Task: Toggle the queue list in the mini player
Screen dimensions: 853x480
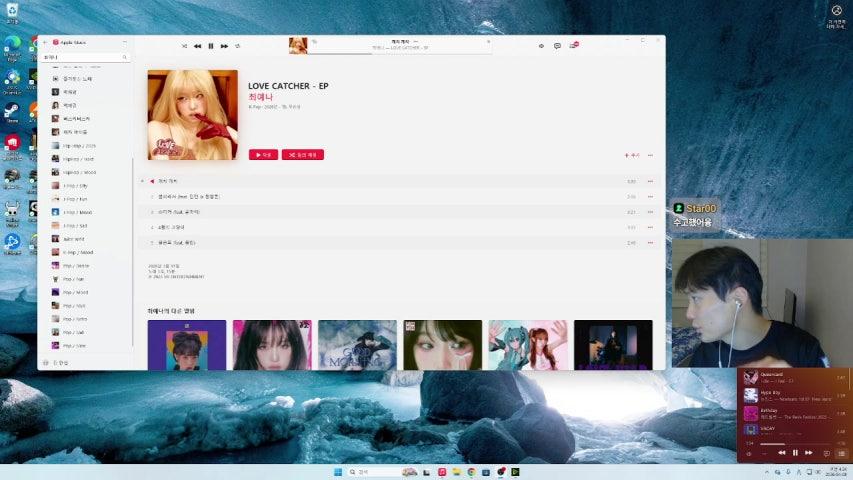Action: 842,453
